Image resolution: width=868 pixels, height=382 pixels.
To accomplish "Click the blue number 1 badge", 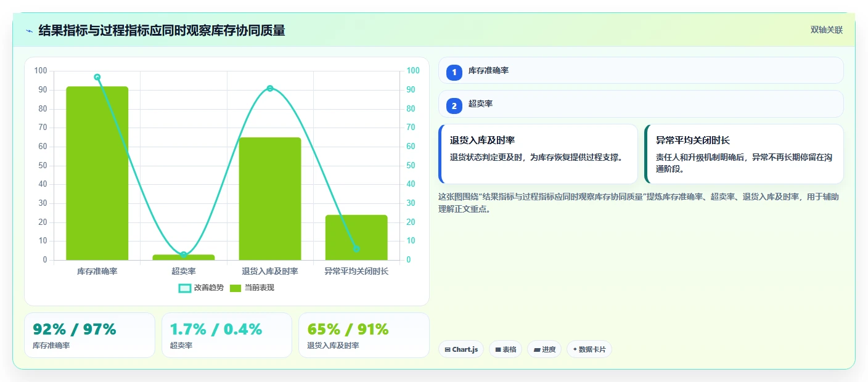I will [454, 72].
